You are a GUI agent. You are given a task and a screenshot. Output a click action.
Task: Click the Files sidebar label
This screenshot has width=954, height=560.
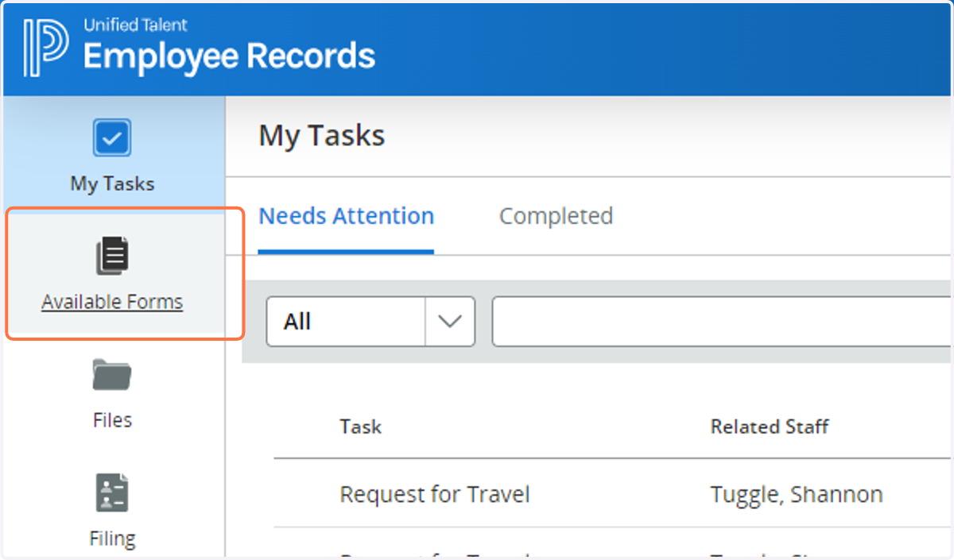[x=112, y=419]
